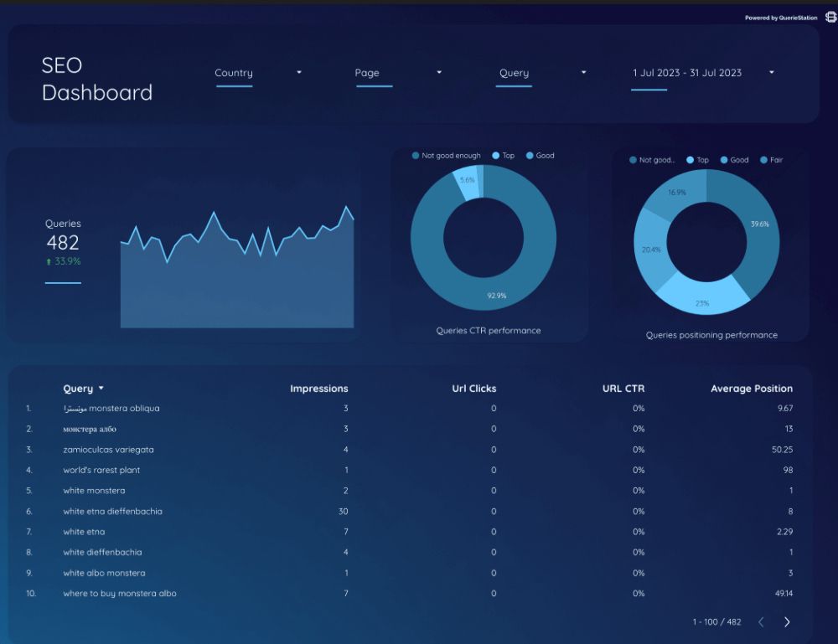Toggle 'Top' legend in CTR chart
The image size is (838, 644).
503,156
